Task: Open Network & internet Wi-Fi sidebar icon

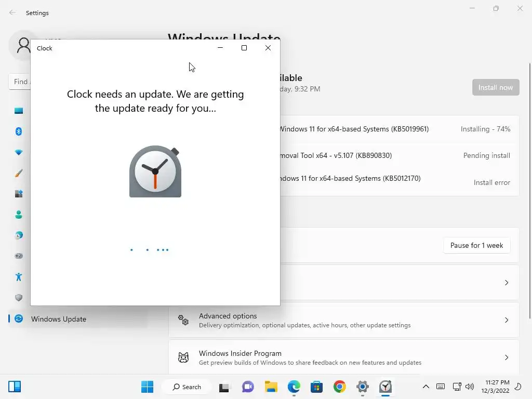Action: [x=19, y=152]
